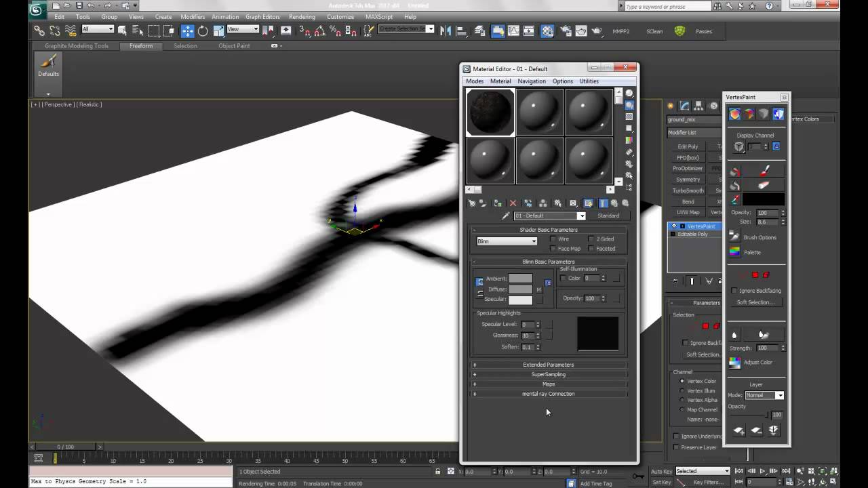
Task: Open the Material Editor from main toolbar
Action: pyautogui.click(x=547, y=30)
